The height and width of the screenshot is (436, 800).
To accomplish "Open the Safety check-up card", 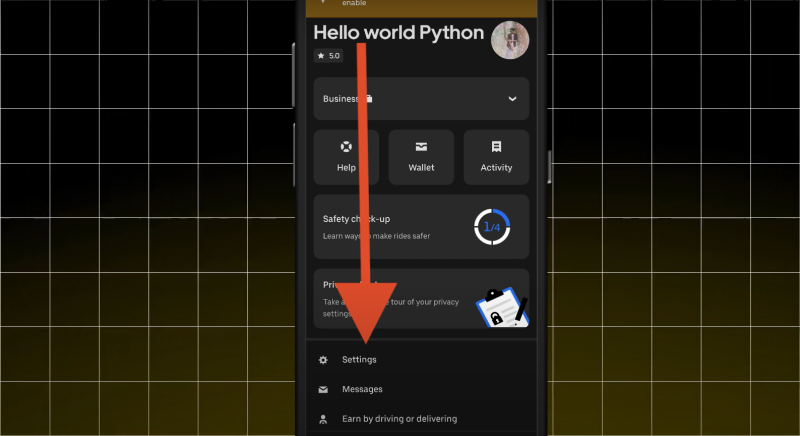I will pos(421,226).
